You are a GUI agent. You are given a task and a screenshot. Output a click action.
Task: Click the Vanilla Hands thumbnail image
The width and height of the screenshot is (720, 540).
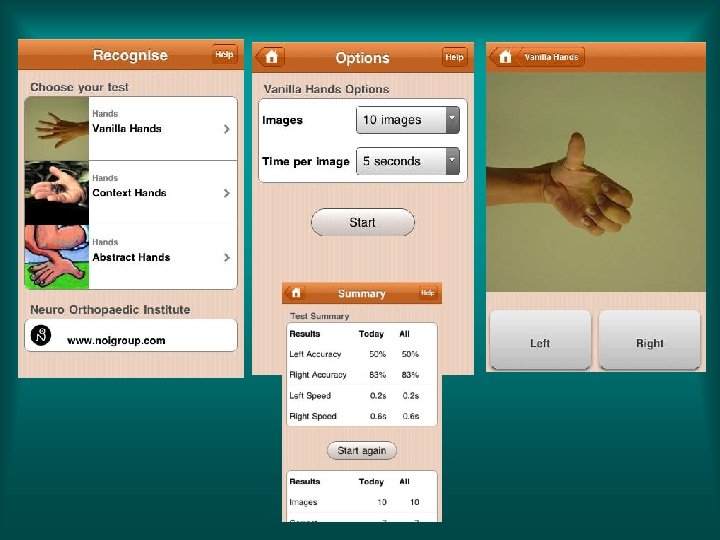[57, 129]
